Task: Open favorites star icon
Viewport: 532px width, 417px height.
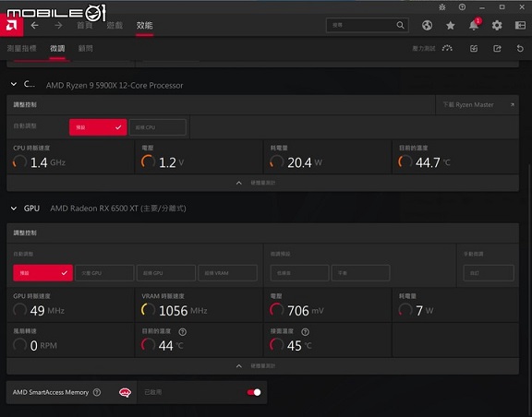Action: (450, 26)
